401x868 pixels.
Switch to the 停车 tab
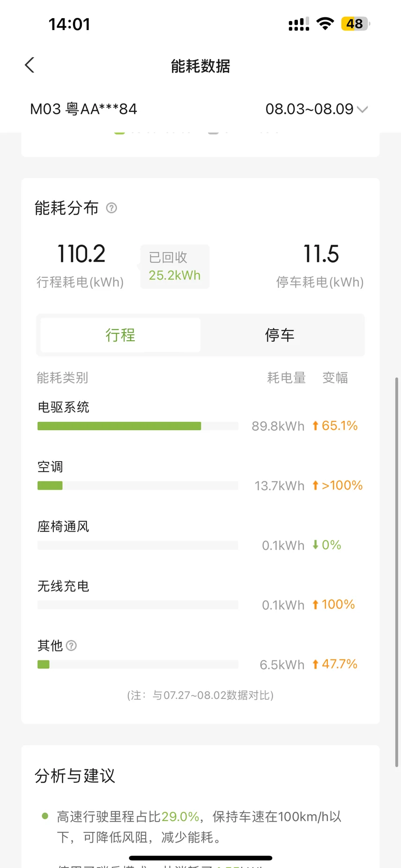coord(280,335)
